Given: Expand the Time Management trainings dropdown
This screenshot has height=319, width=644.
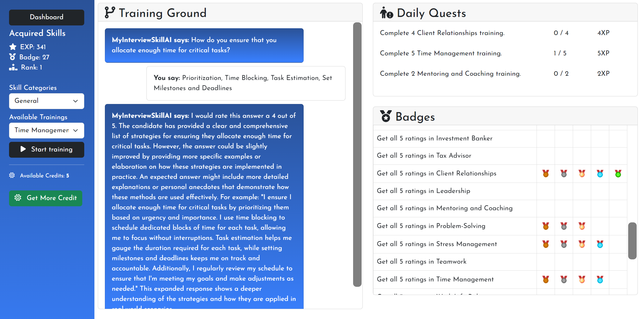Looking at the screenshot, I should click(x=47, y=130).
